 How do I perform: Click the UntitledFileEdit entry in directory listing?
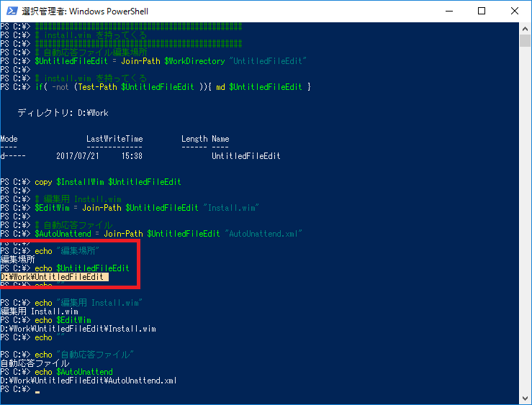pos(245,156)
